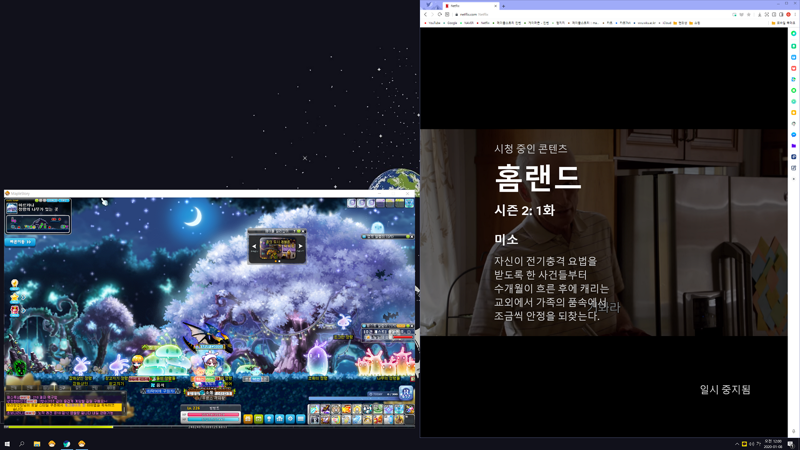Click the cyan MP bar in MapleStory
This screenshot has width=800, height=450.
213,419
